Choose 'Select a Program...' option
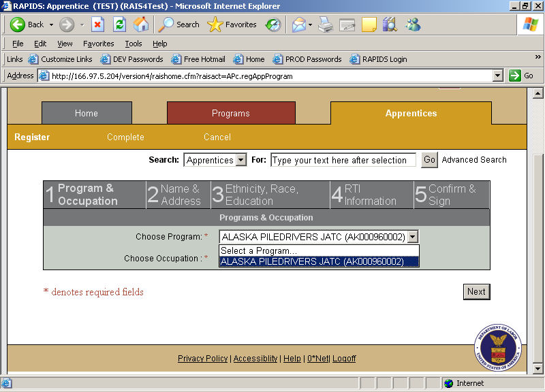 click(319, 250)
